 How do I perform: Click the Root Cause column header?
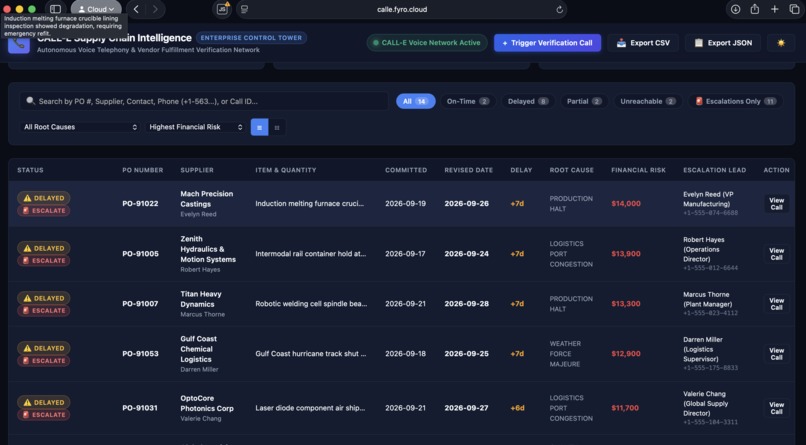pyautogui.click(x=572, y=170)
